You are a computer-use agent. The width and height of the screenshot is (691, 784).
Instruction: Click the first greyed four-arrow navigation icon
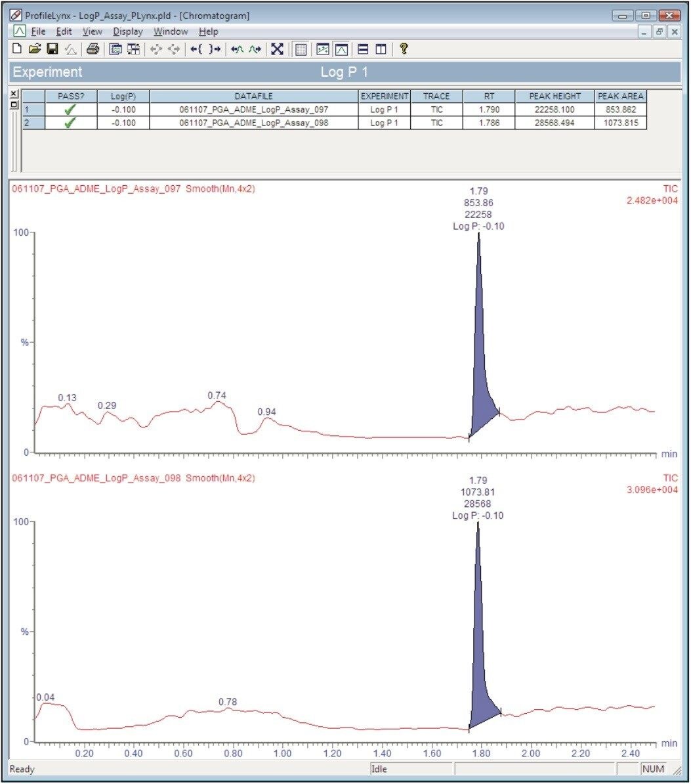[156, 49]
